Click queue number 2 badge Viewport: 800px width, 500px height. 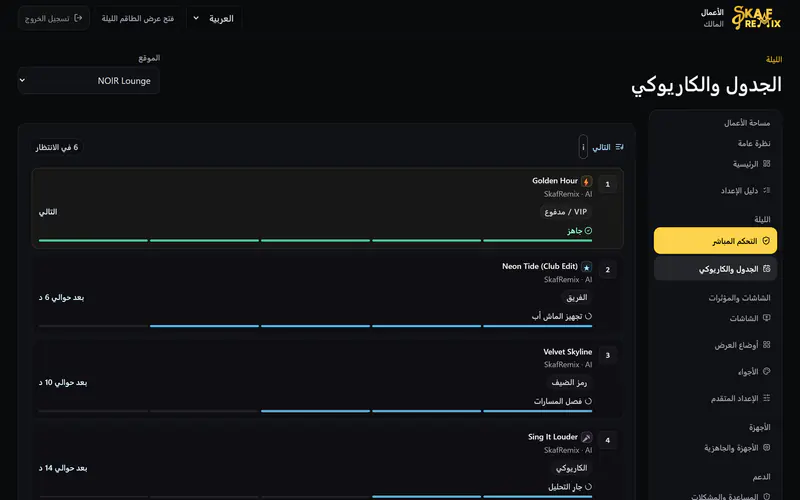coord(608,269)
